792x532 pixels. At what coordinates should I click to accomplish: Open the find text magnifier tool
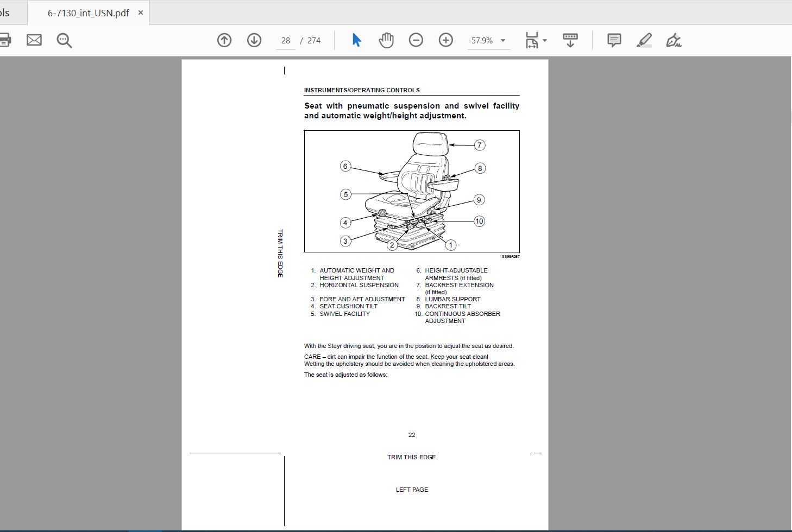pyautogui.click(x=64, y=40)
